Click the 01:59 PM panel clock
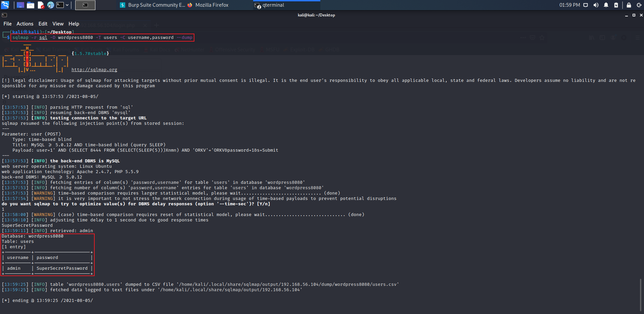Screen dimensions: 644x314 click(x=569, y=5)
